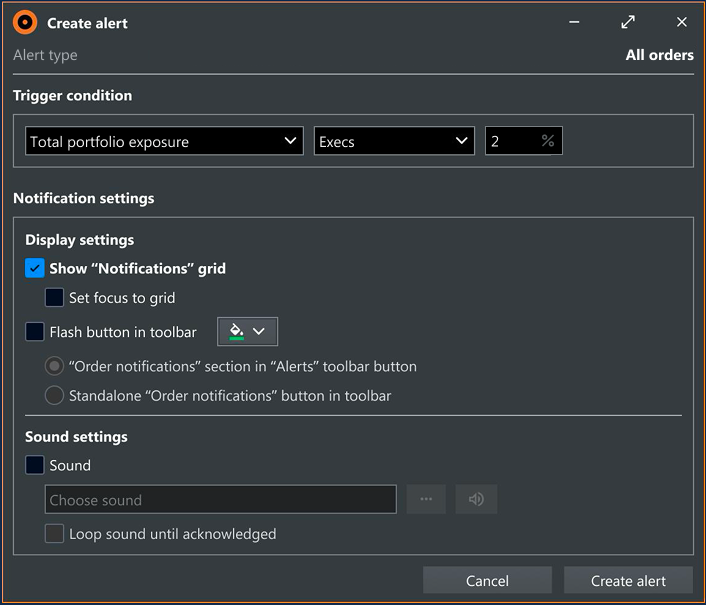Select Standalone "Order notifications" button radio
The image size is (706, 605).
pos(54,395)
